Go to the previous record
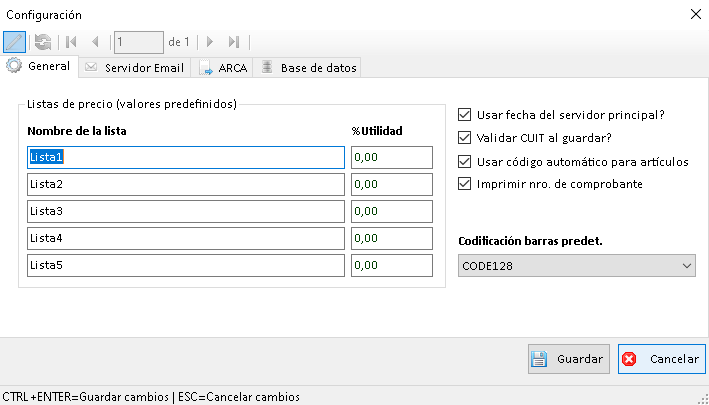Image resolution: width=709 pixels, height=405 pixels. (95, 42)
